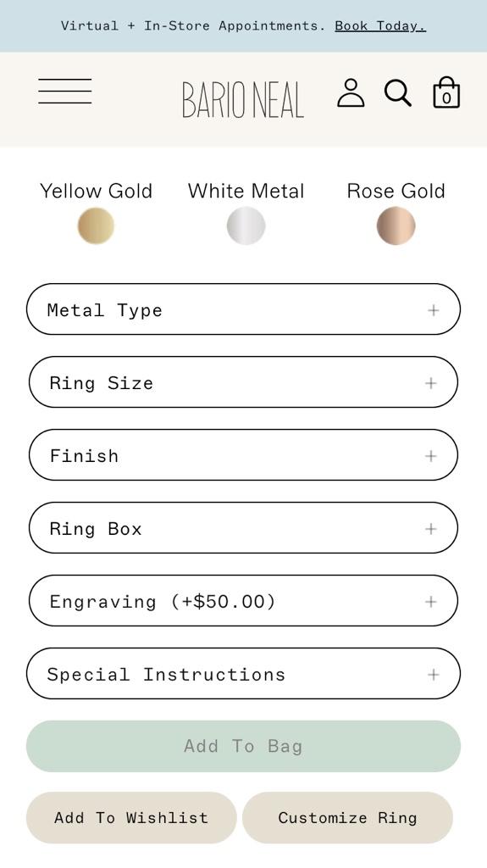Select the Yellow Gold swatch
Image resolution: width=487 pixels, height=868 pixels.
click(96, 225)
